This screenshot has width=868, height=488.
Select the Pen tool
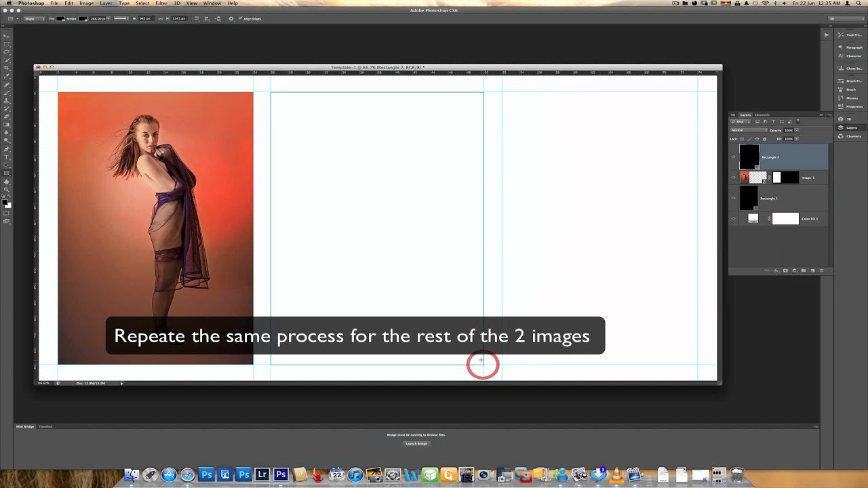pos(7,150)
